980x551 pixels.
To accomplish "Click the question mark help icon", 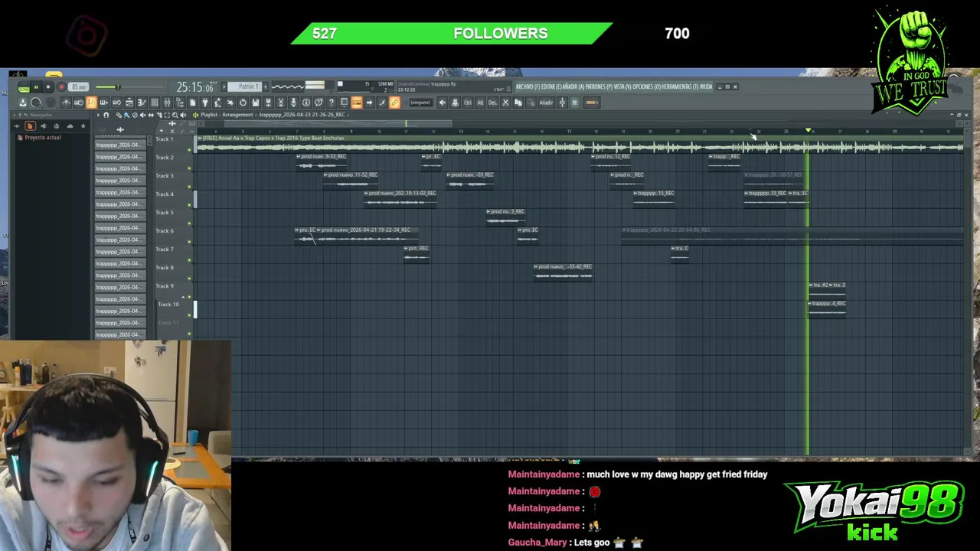I will (332, 103).
